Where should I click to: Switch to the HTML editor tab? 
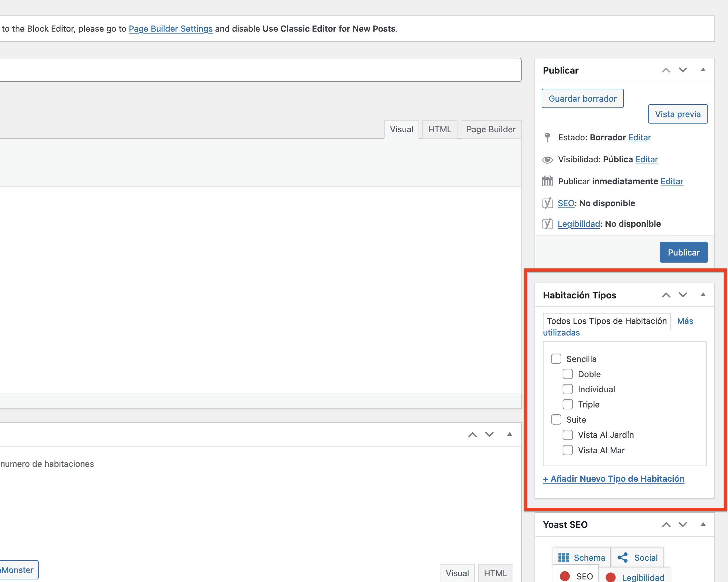click(440, 129)
